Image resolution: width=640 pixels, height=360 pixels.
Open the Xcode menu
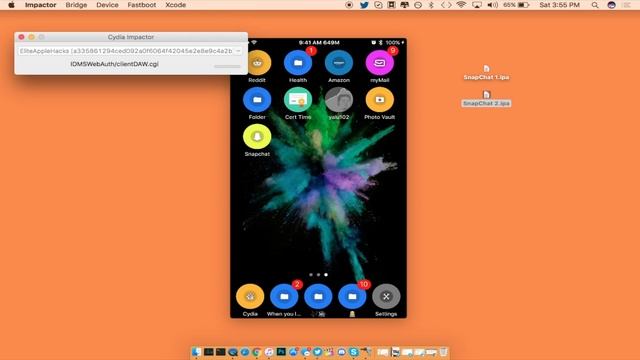coord(176,5)
